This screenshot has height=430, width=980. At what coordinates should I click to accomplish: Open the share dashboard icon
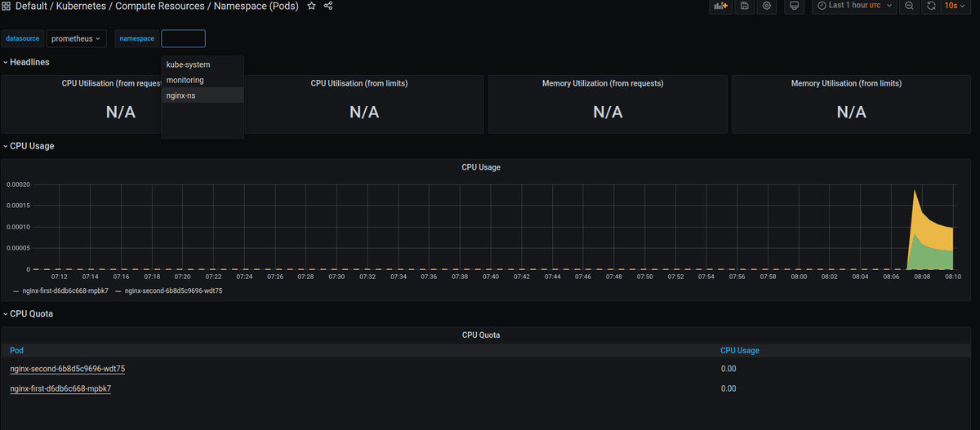328,6
